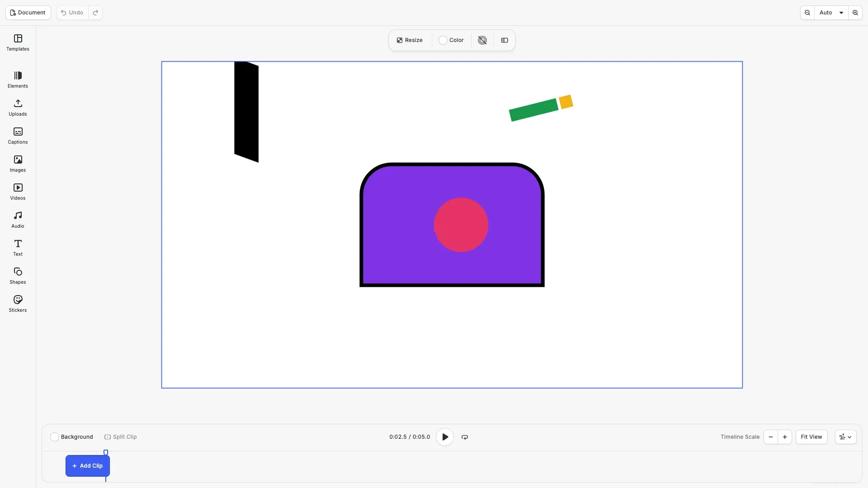868x488 pixels.
Task: Open the Document menu
Action: 28,13
